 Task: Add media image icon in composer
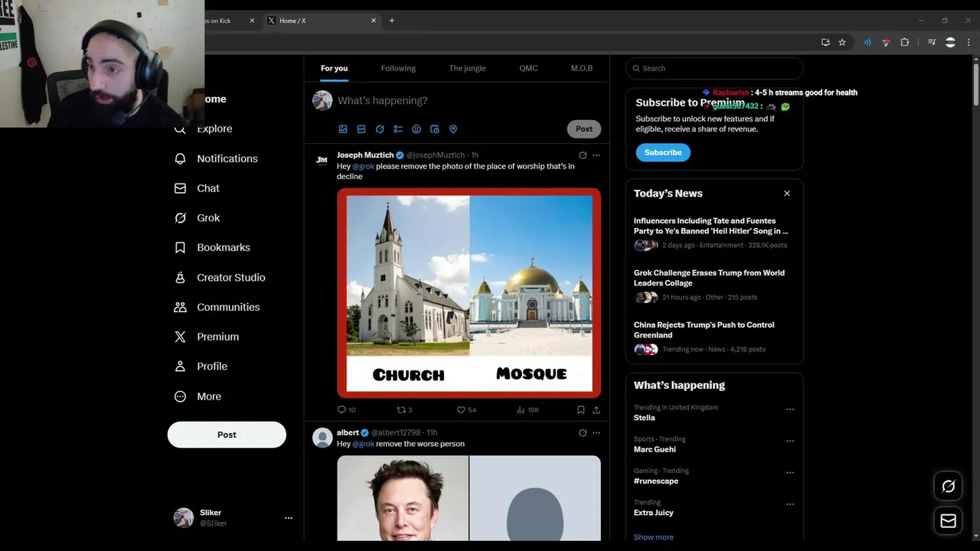[343, 129]
